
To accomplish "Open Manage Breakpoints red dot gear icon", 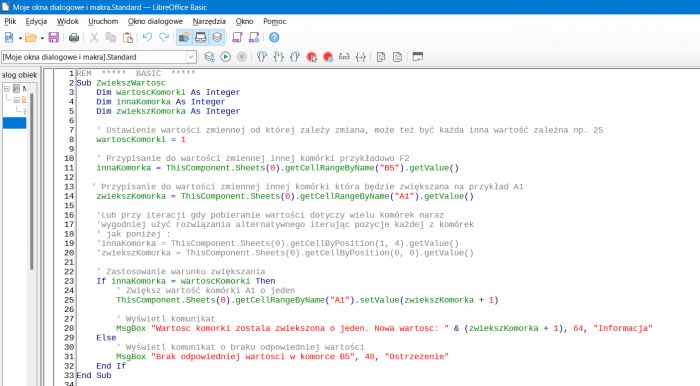I will tap(328, 57).
